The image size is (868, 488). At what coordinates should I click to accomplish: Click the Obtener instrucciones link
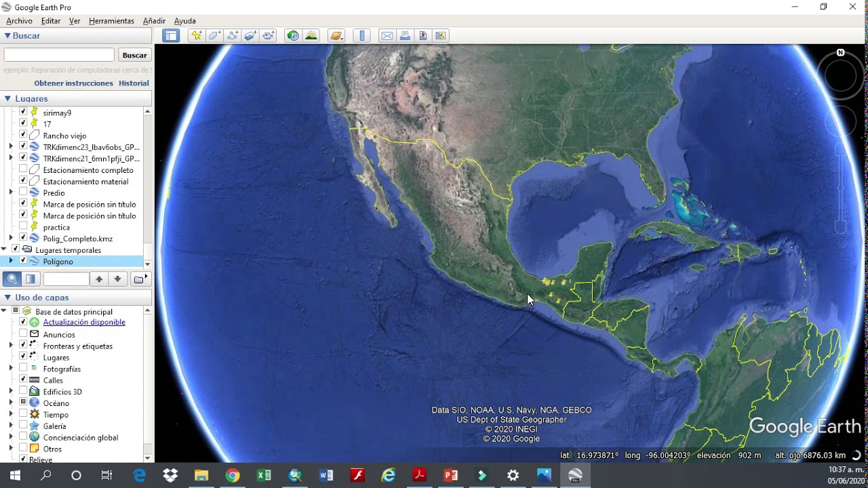tap(74, 83)
